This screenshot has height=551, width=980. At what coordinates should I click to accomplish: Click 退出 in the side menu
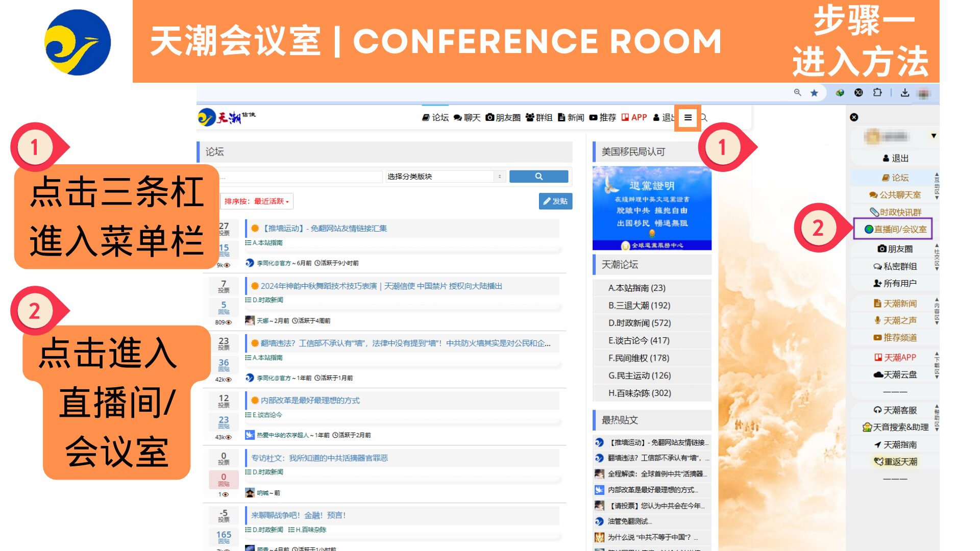(895, 158)
